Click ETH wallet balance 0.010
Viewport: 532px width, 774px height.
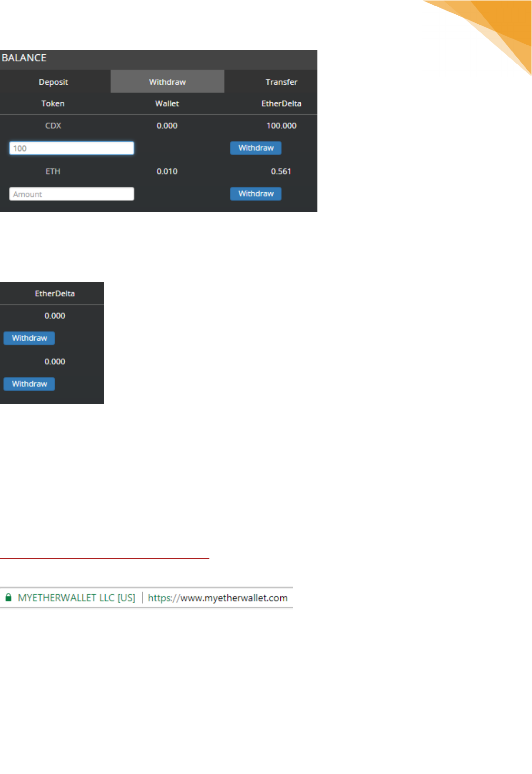[x=167, y=171]
